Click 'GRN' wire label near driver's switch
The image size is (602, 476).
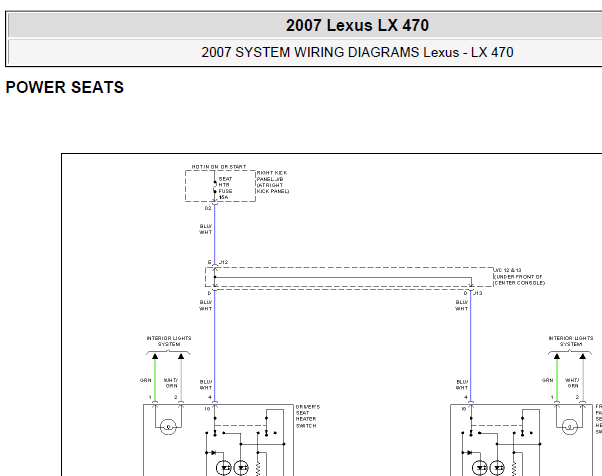click(x=146, y=380)
